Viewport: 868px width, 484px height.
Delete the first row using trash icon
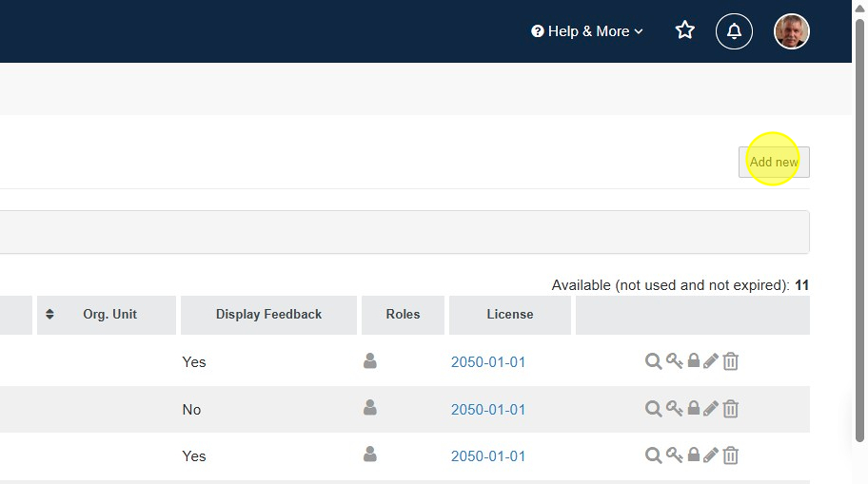[x=730, y=361]
